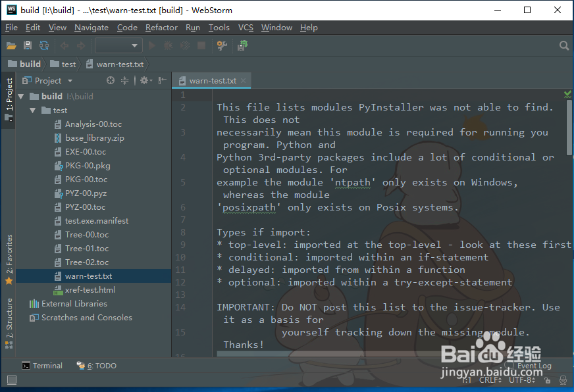Viewport: 574px width, 392px height.
Task: Open the Tools menu
Action: (219, 28)
